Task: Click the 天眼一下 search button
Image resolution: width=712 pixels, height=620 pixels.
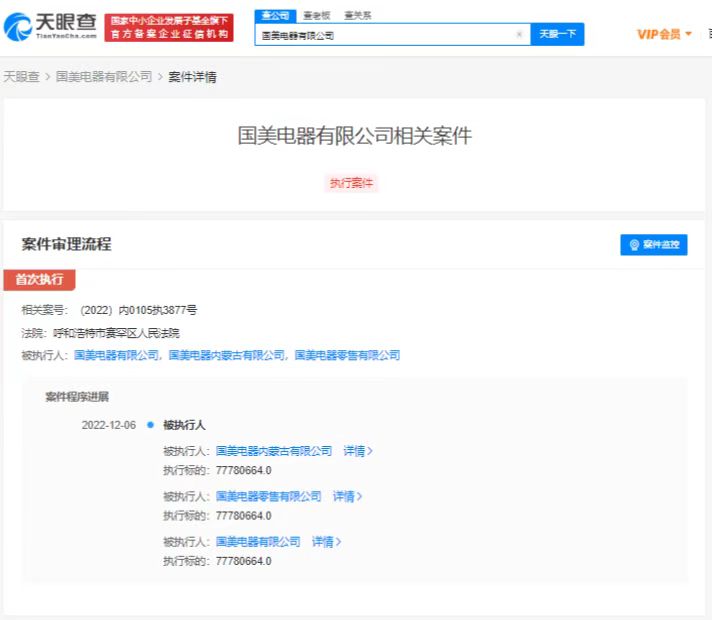Action: [x=557, y=35]
